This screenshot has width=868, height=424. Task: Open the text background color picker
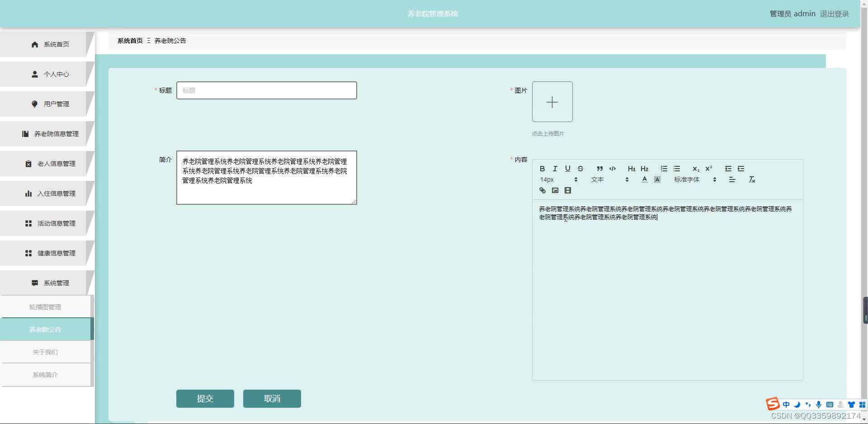[657, 179]
